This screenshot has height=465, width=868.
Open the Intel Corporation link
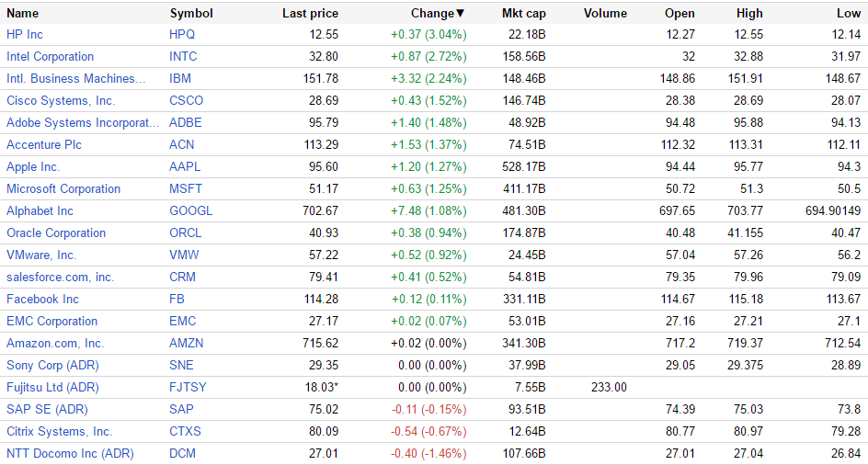(x=50, y=57)
